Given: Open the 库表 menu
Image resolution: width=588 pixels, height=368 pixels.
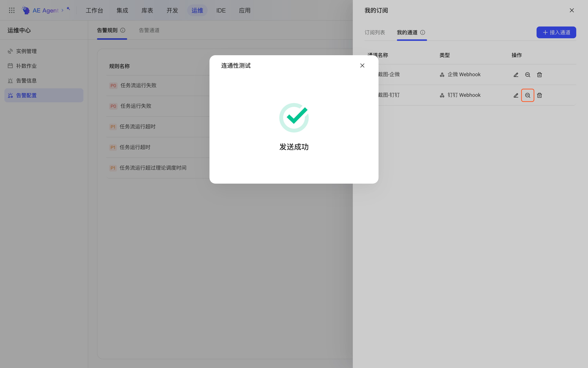Looking at the screenshot, I should point(147,10).
